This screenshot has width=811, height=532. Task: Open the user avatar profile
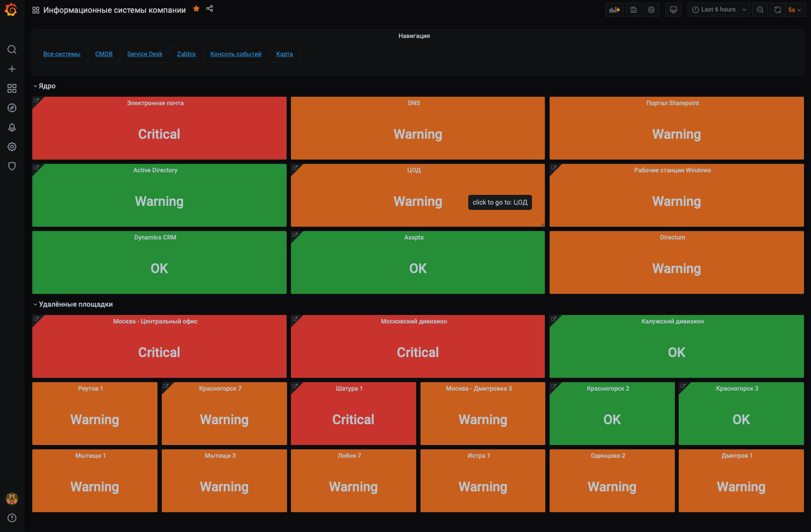click(12, 499)
